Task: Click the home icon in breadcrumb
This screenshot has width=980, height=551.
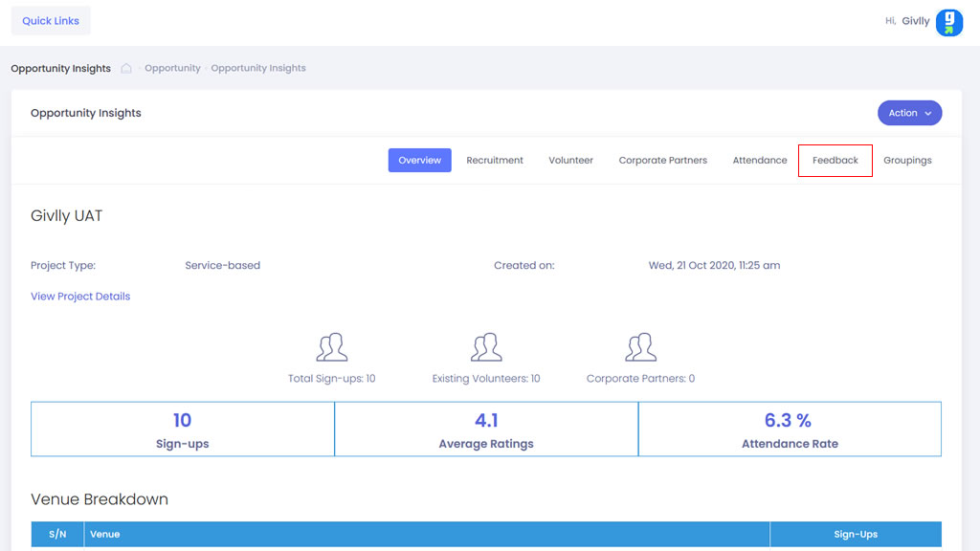Action: pos(126,69)
